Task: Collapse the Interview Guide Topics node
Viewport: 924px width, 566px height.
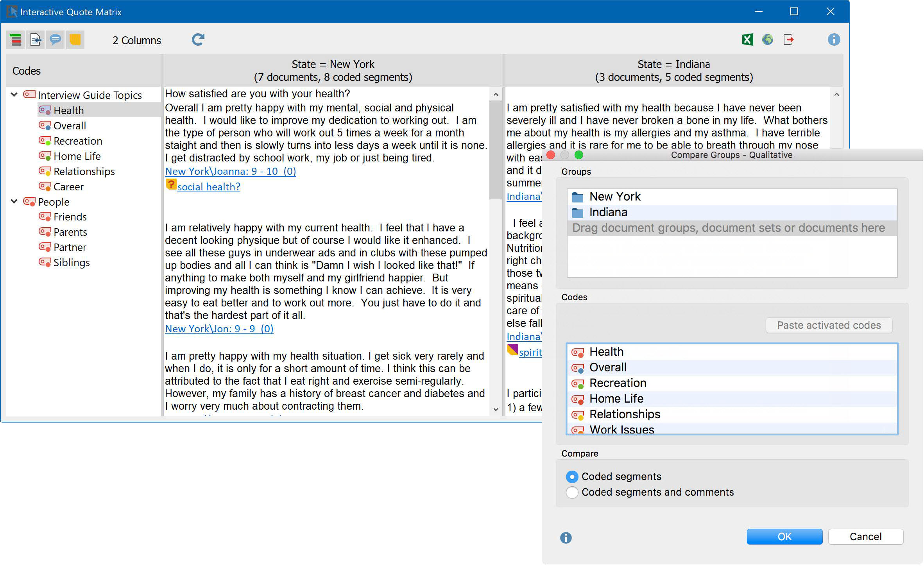Action: [14, 95]
